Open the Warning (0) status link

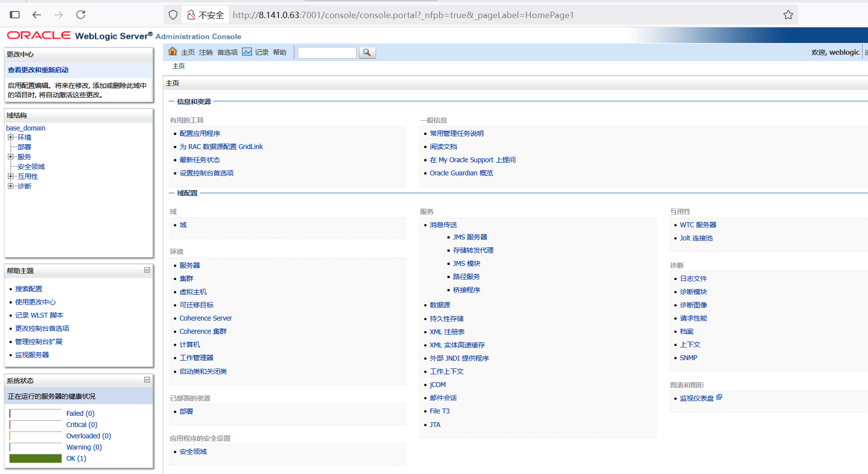tap(84, 447)
